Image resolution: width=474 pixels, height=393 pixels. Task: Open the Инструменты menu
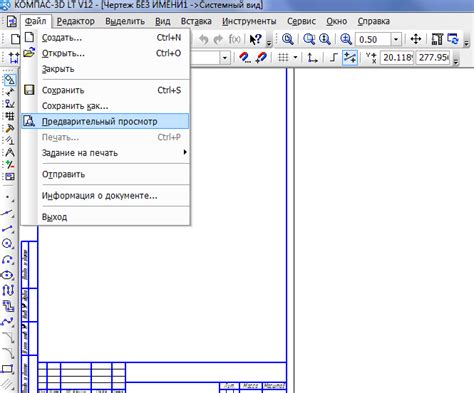[x=249, y=21]
